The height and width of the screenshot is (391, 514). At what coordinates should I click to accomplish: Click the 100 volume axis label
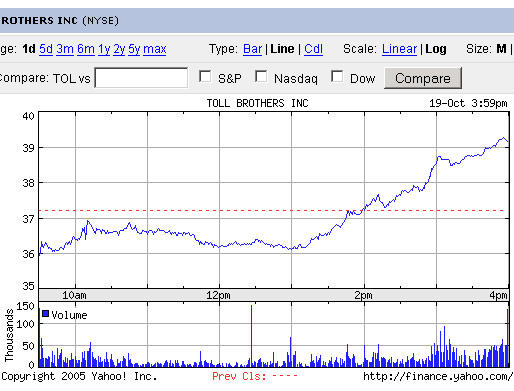coord(25,324)
